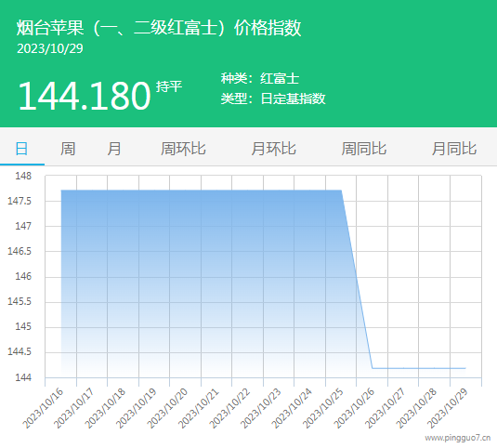The image size is (497, 448).
Task: Switch to the 周 weekly tab
Action: pos(68,149)
